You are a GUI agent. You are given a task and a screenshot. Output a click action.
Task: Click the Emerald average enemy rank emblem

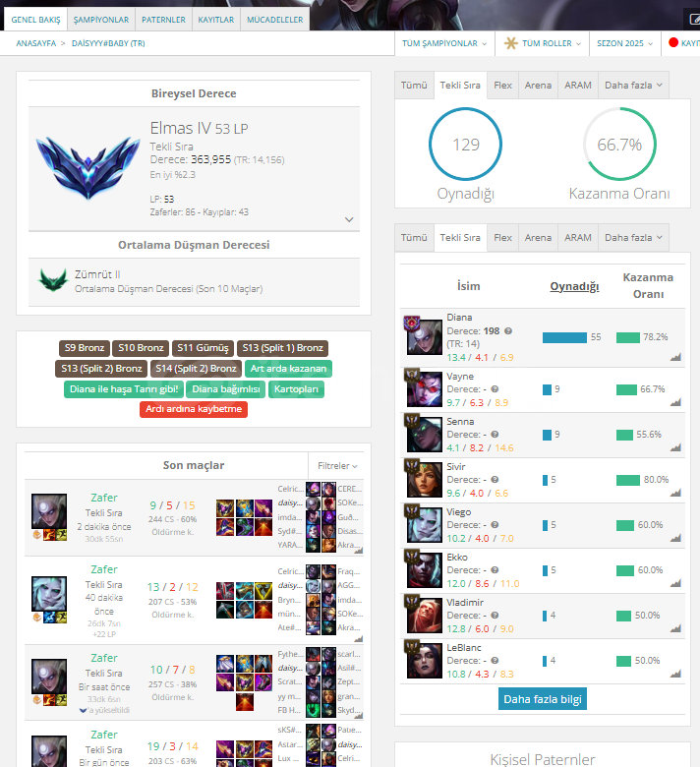point(53,280)
